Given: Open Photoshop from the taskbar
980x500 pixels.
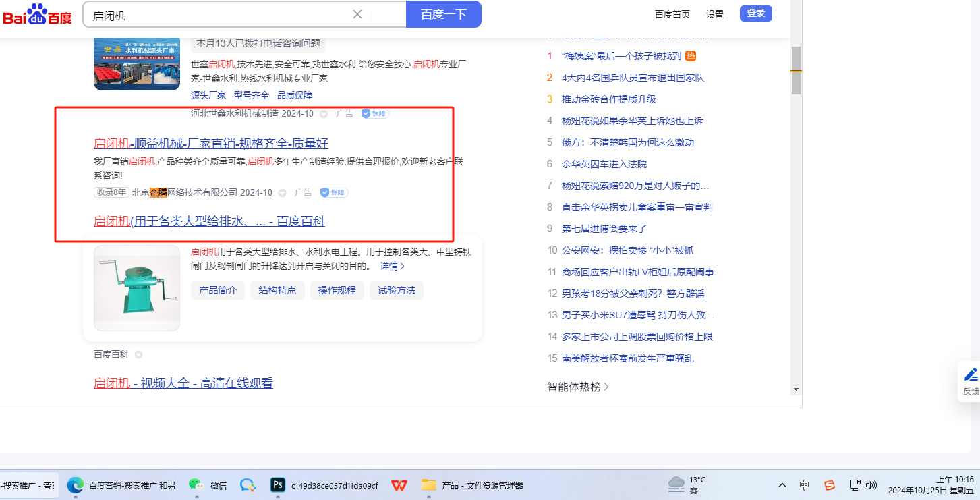Looking at the screenshot, I should point(277,485).
